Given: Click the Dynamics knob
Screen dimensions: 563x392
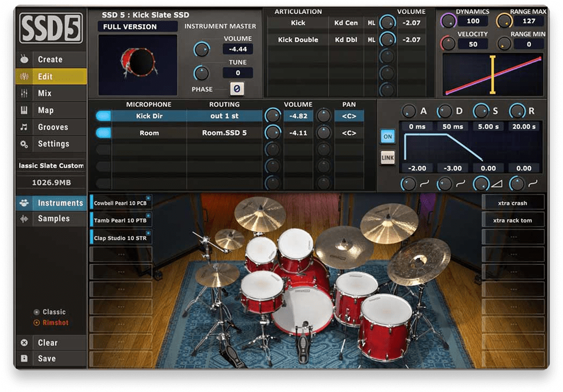Looking at the screenshot, I should [448, 21].
